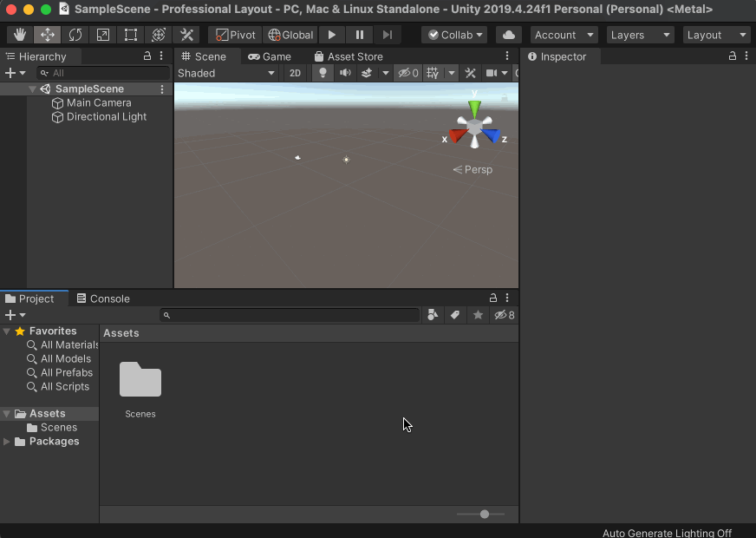Viewport: 756px width, 538px height.
Task: Toggle hidden packages visibility count
Action: [x=505, y=315]
